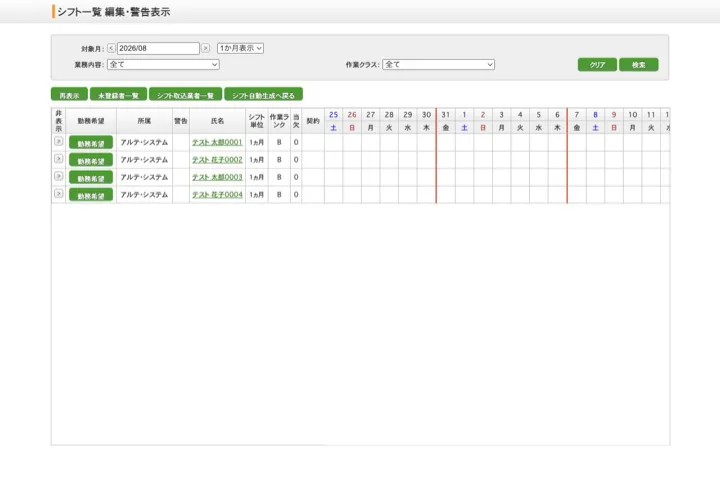Click the date 25 column header
The width and height of the screenshot is (720, 479).
point(333,115)
